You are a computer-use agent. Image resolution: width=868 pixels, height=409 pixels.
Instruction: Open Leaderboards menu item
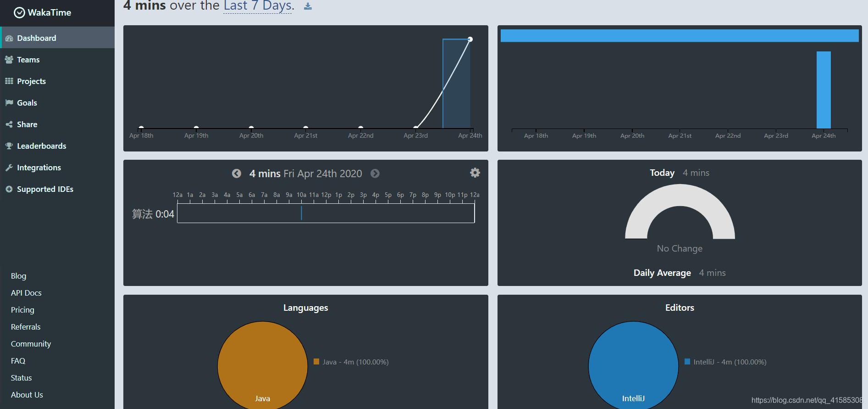point(57,146)
